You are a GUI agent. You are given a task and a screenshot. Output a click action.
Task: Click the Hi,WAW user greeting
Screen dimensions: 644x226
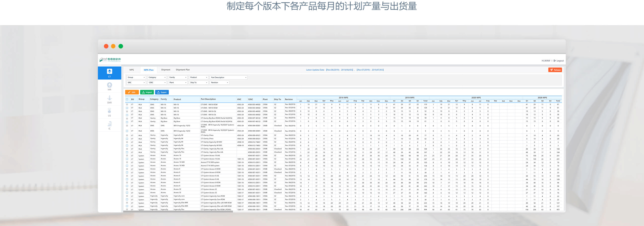click(x=546, y=61)
